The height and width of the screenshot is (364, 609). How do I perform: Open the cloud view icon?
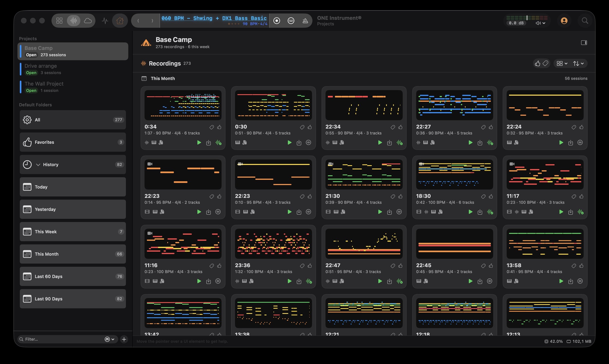point(88,21)
